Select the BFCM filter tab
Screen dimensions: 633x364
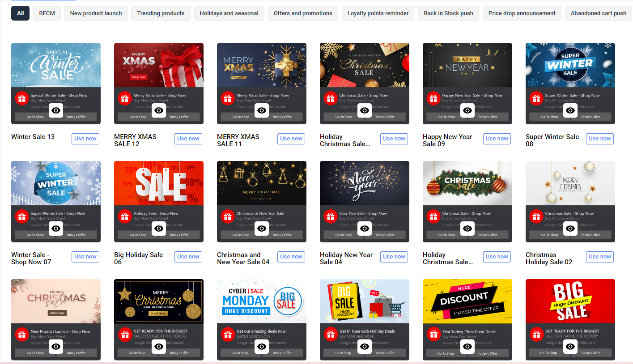[47, 13]
